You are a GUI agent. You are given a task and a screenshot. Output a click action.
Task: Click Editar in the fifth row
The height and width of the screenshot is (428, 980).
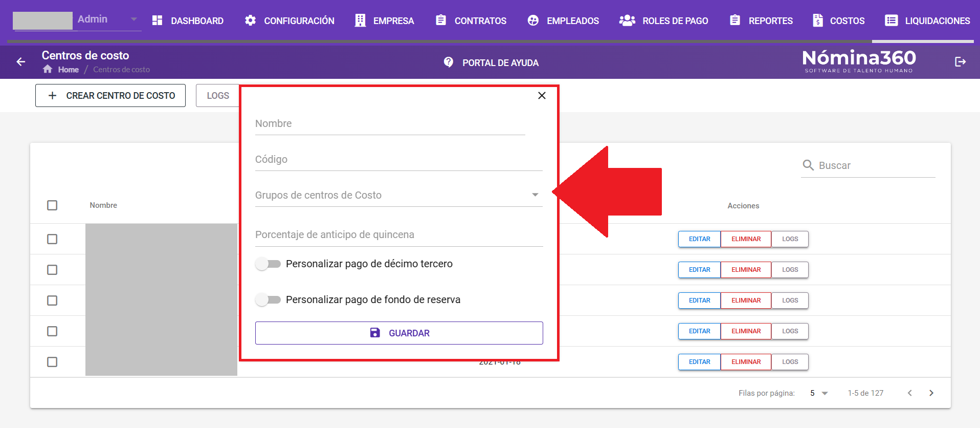pyautogui.click(x=699, y=362)
